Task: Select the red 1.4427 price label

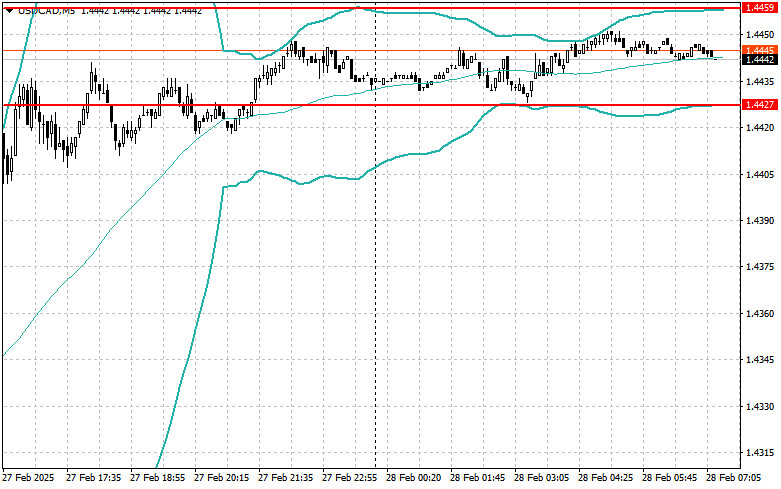Action: (759, 105)
